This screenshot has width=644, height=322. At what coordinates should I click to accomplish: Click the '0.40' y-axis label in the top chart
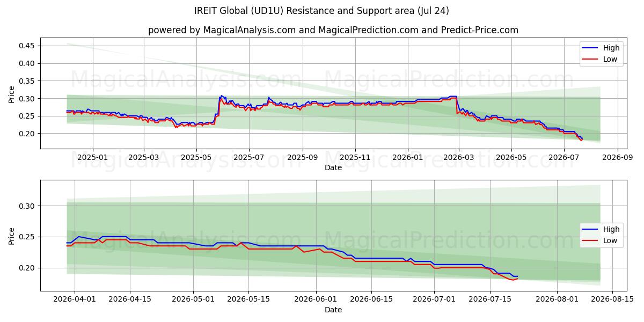28,63
